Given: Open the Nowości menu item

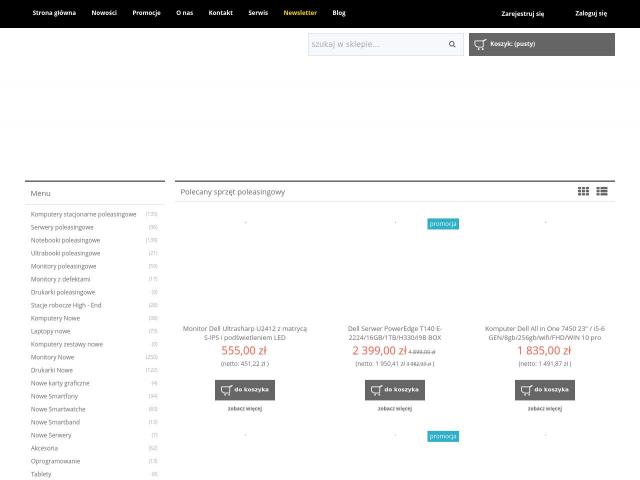Looking at the screenshot, I should (104, 13).
